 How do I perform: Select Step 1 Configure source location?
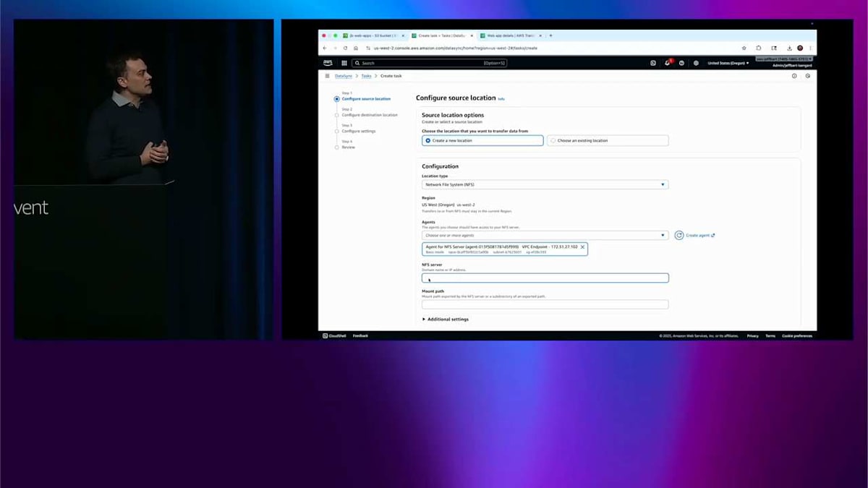(366, 99)
